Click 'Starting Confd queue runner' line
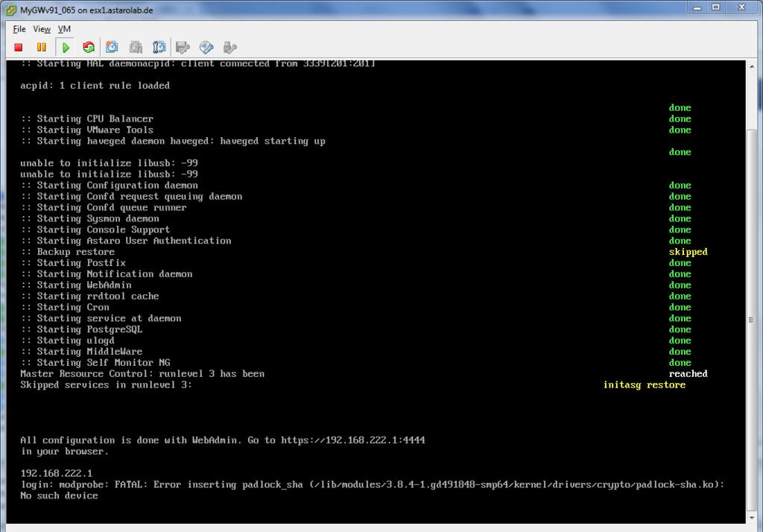 coord(104,207)
